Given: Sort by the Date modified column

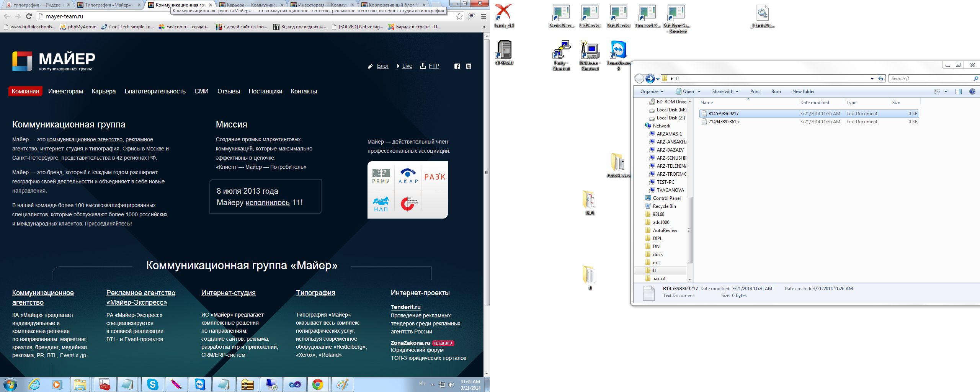Looking at the screenshot, I should pos(821,103).
